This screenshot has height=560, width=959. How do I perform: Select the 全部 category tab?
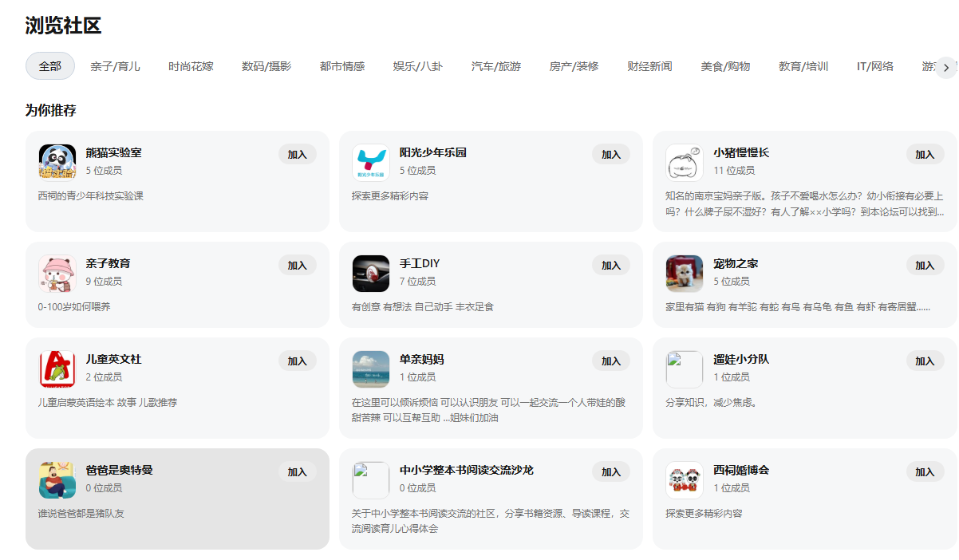pyautogui.click(x=50, y=66)
